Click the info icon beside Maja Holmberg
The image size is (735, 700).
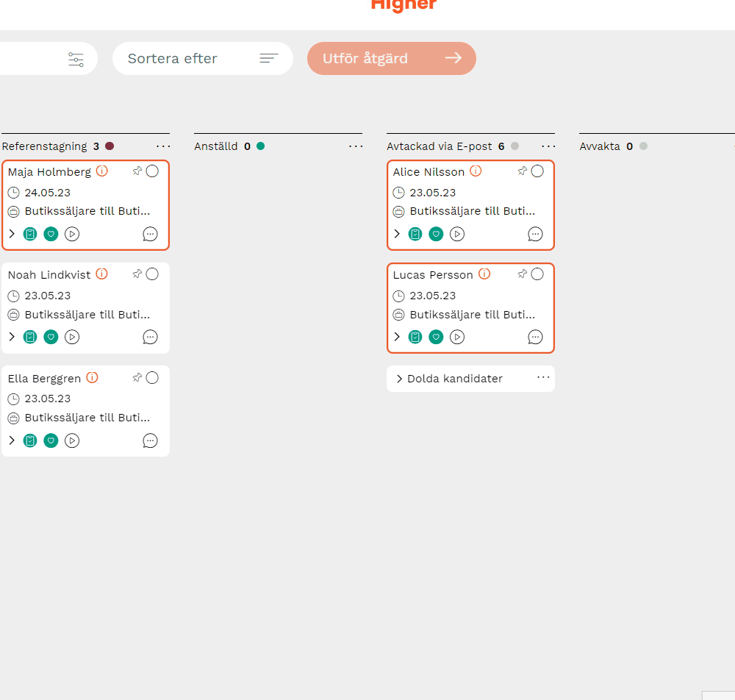pyautogui.click(x=102, y=171)
